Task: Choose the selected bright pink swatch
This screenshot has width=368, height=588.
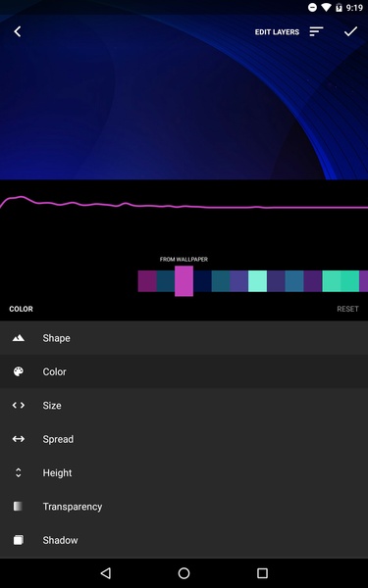Action: 184,281
